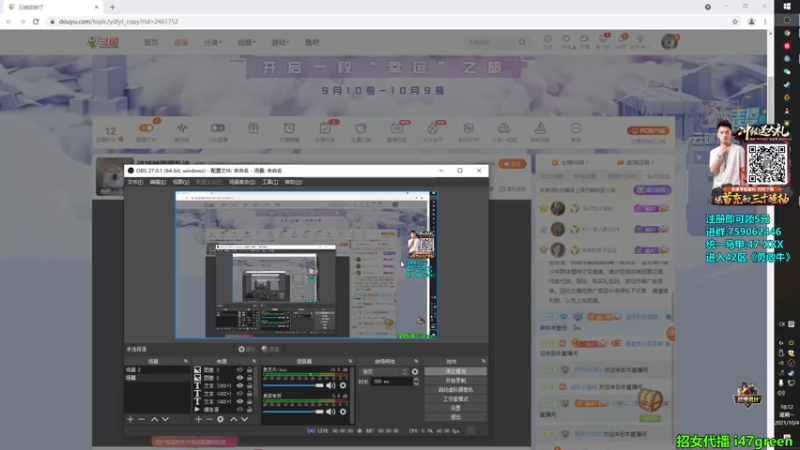Open the Douyu user avatar at top right

click(669, 42)
